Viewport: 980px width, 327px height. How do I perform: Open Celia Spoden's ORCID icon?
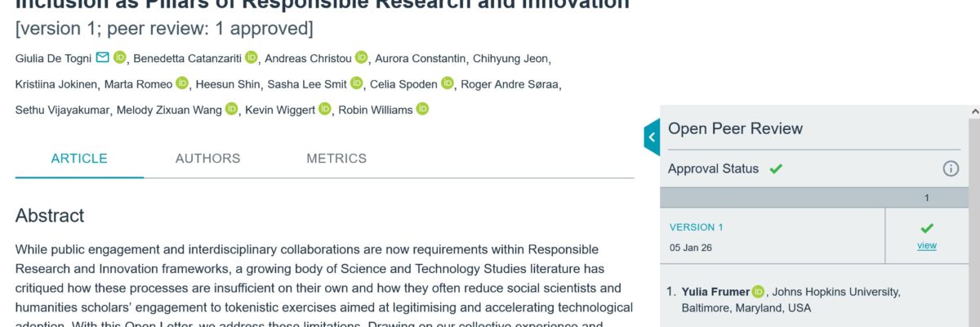click(x=448, y=83)
